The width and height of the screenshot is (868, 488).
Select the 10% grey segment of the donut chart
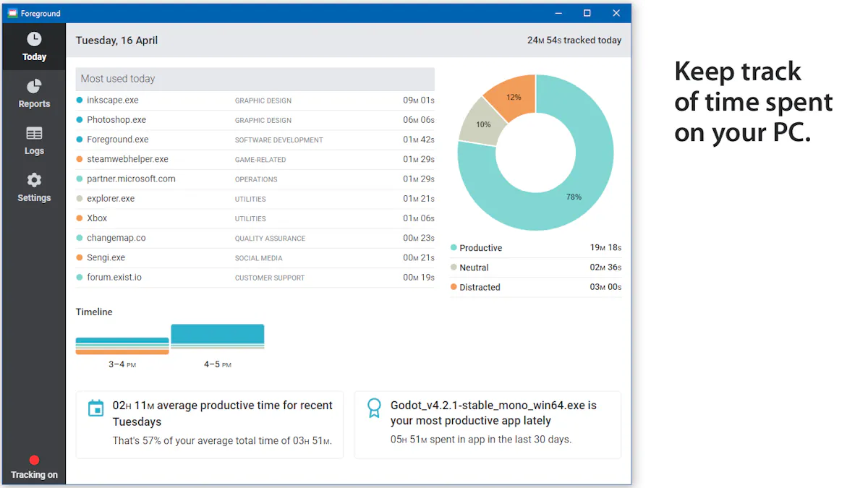482,124
